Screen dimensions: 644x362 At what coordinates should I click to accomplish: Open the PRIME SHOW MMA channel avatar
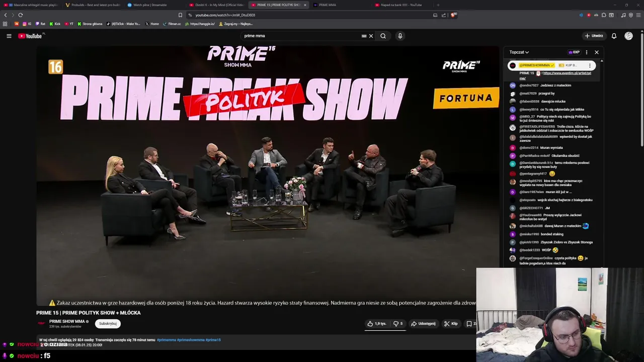[x=42, y=323]
